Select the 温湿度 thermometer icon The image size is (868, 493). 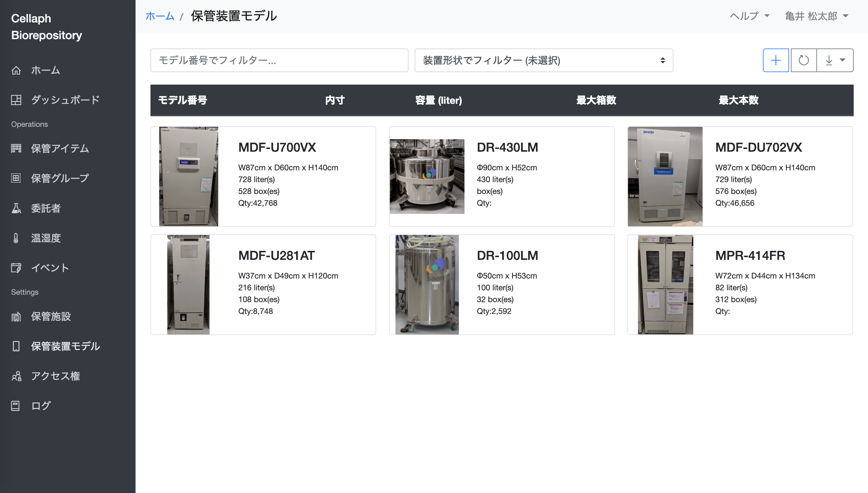tap(16, 238)
